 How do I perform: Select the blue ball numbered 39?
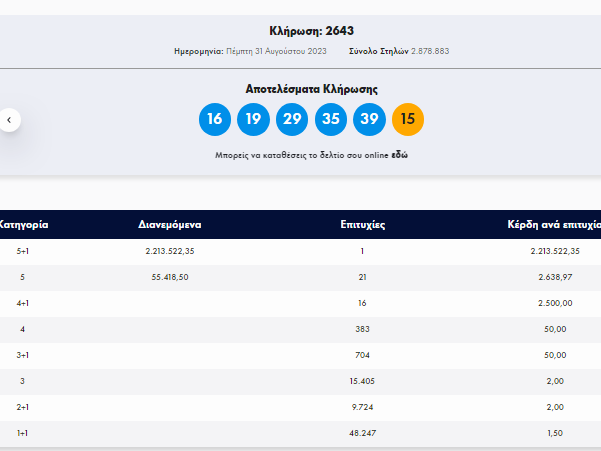(369, 119)
